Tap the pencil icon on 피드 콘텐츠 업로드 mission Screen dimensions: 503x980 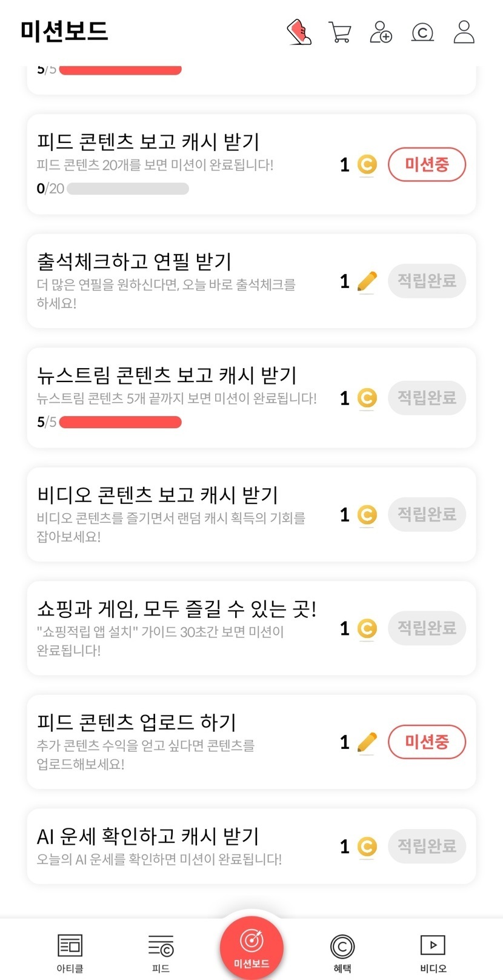pos(367,742)
